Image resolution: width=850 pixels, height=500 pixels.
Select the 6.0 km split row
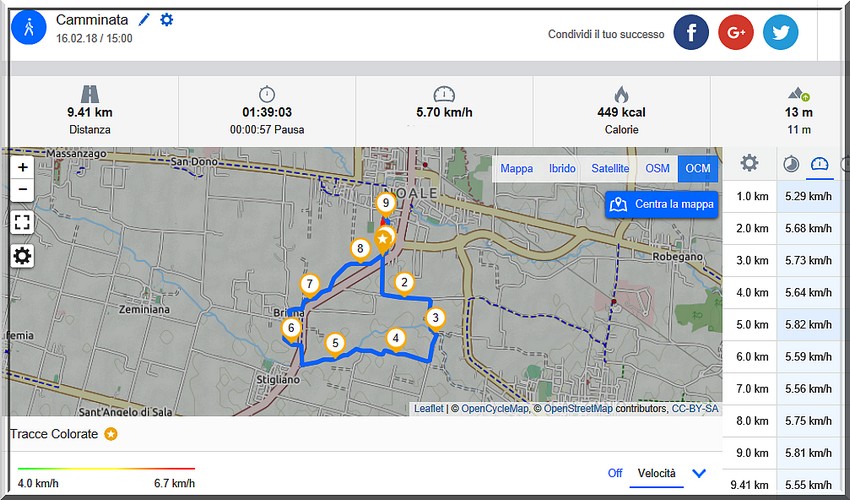pos(781,356)
